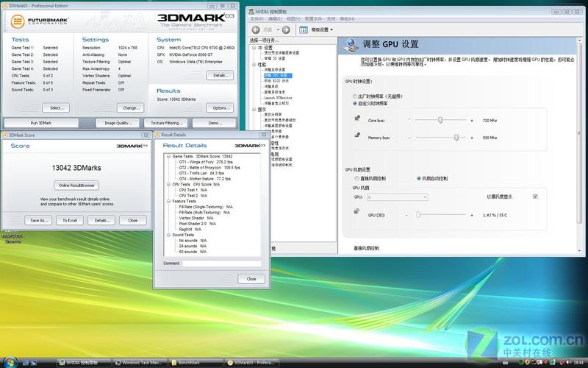Click the Futuremark orange logo icon

[x=18, y=21]
